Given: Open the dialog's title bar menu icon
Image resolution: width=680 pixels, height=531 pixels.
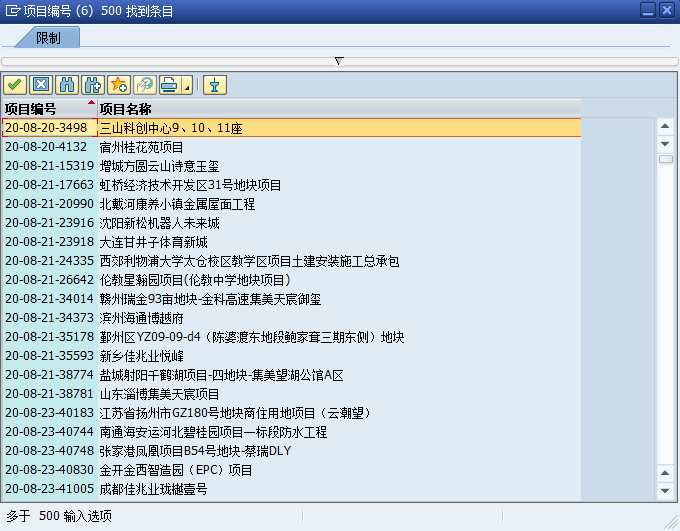Looking at the screenshot, I should (x=11, y=9).
